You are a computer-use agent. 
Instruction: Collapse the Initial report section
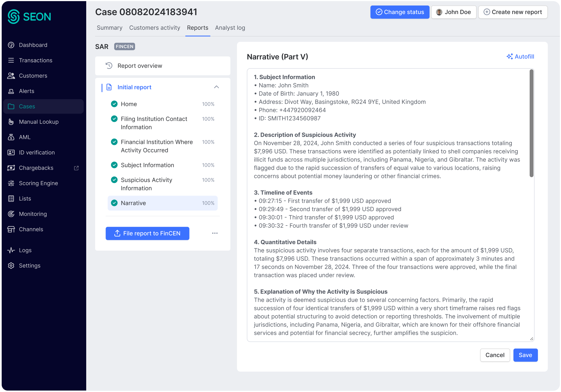click(x=216, y=87)
